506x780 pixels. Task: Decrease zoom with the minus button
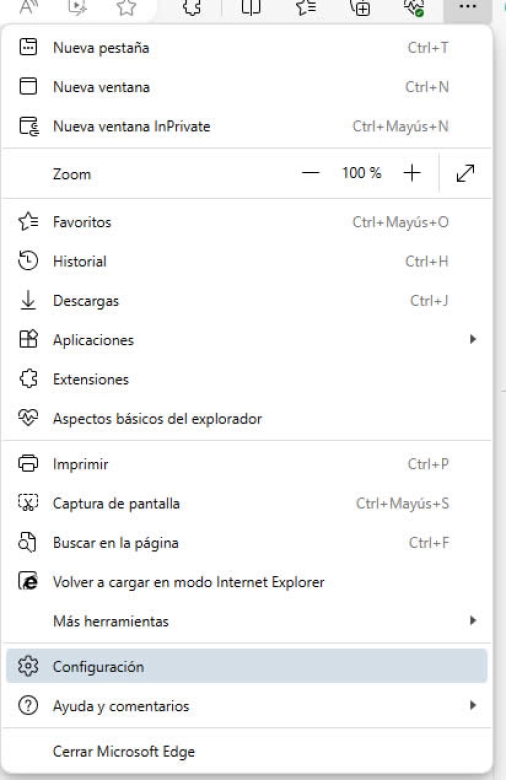click(x=310, y=173)
